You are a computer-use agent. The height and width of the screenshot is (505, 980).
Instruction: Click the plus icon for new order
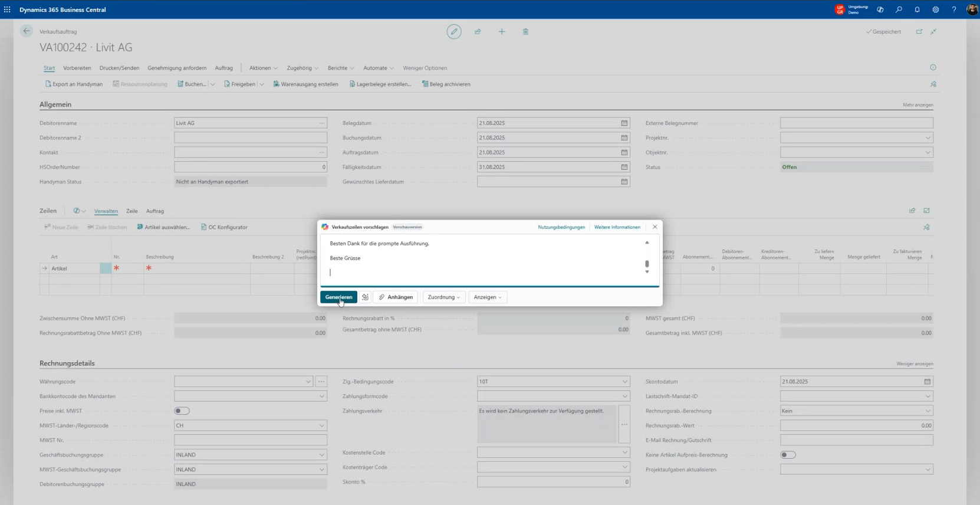tap(502, 32)
